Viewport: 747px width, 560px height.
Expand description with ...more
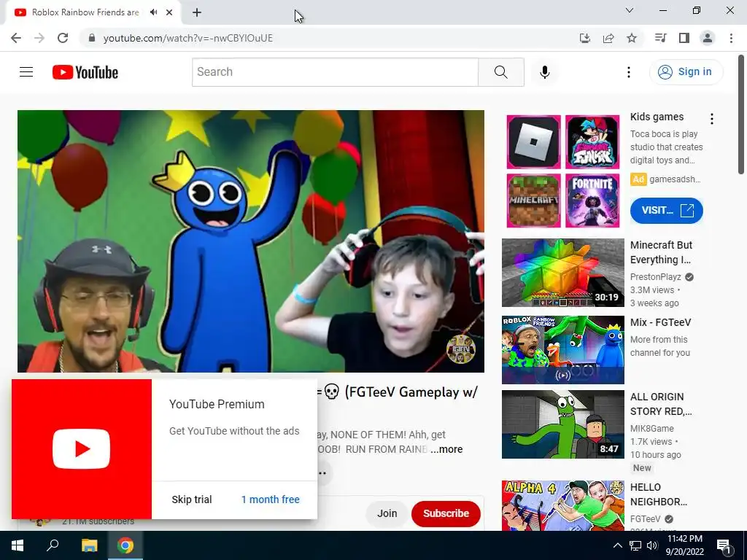[446, 449]
